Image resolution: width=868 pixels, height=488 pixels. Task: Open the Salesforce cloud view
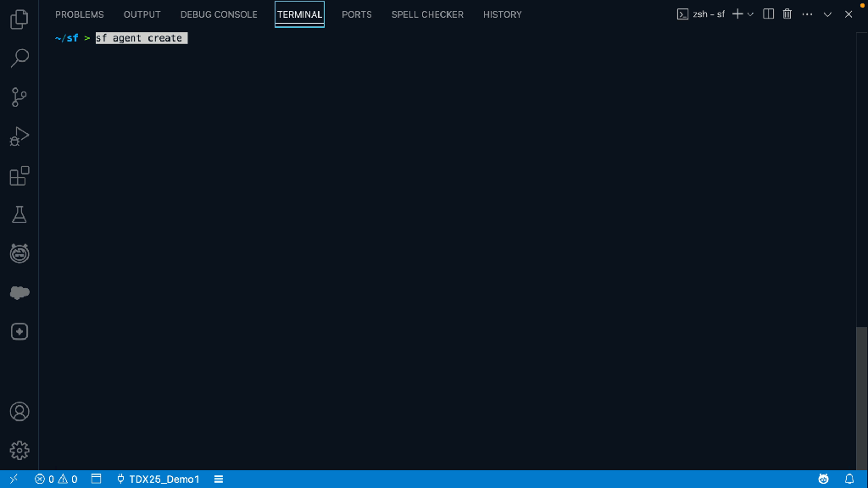(x=19, y=292)
